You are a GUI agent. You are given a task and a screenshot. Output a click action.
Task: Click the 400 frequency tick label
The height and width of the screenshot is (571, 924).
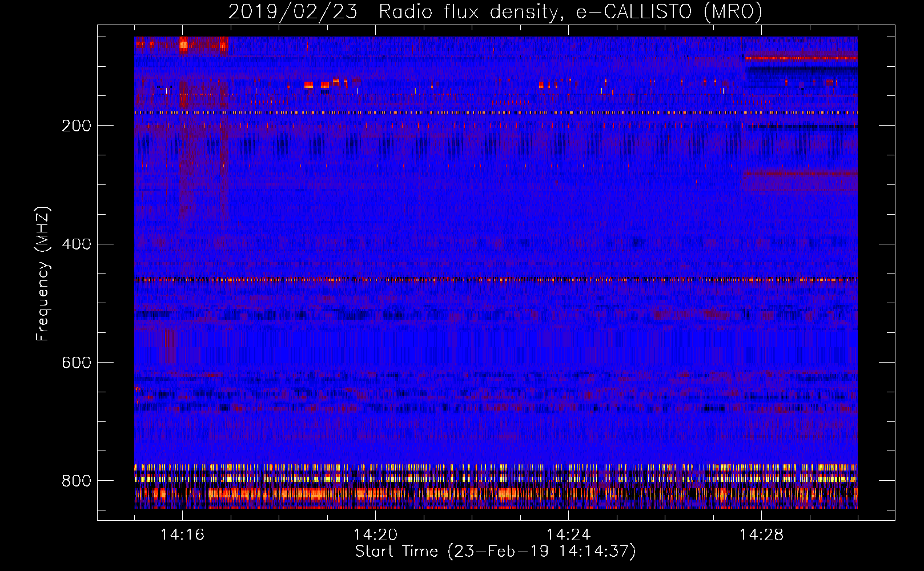tap(77, 244)
